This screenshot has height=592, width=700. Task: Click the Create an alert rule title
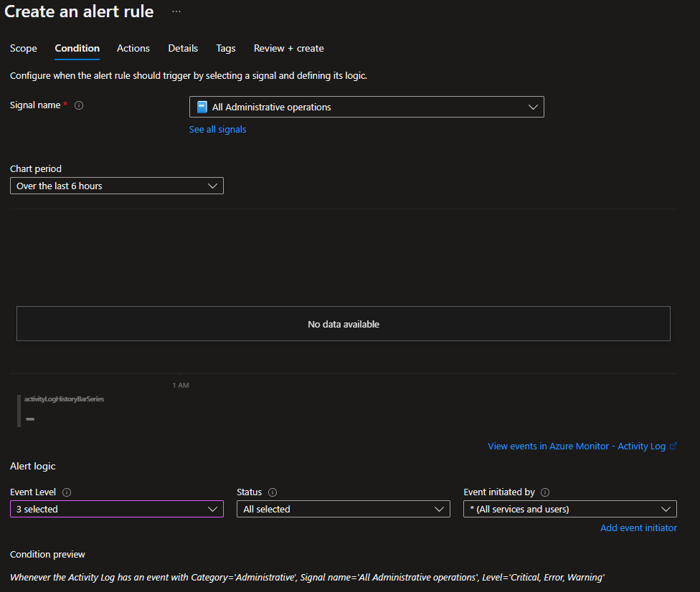(x=79, y=11)
